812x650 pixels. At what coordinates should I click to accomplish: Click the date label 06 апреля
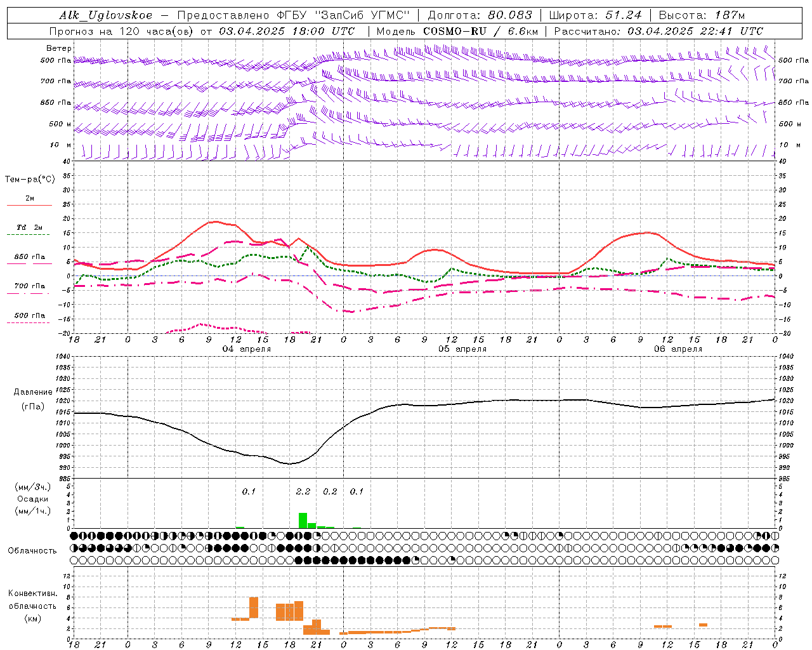point(678,349)
